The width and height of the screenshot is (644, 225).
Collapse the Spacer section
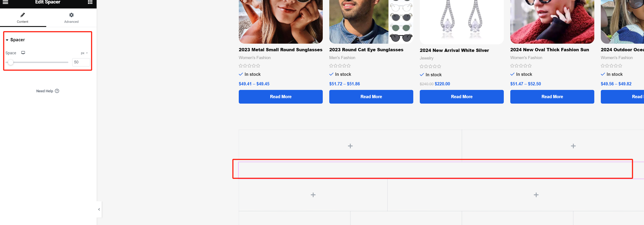7,40
